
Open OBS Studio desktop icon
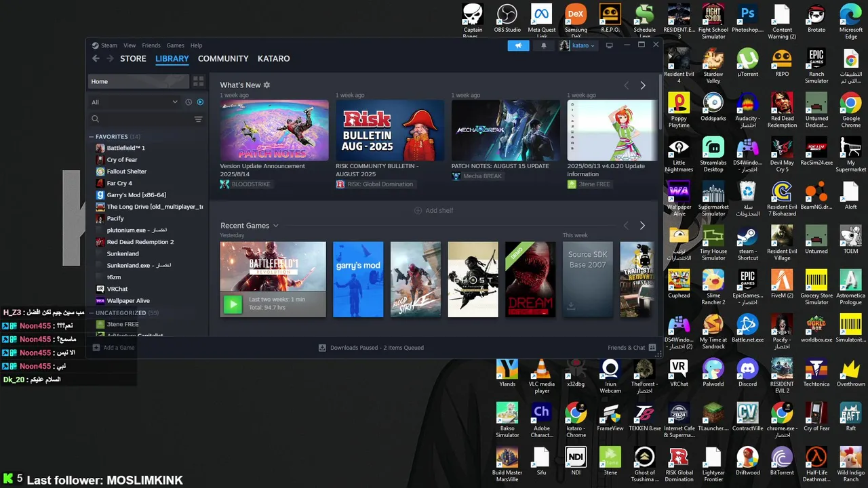click(x=507, y=19)
